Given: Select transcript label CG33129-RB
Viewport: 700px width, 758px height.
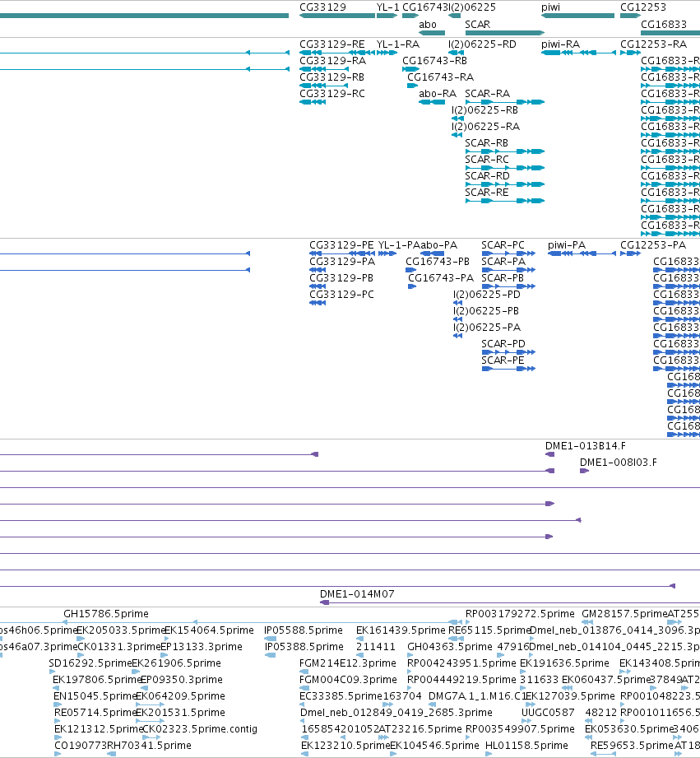Looking at the screenshot, I should click(331, 77).
